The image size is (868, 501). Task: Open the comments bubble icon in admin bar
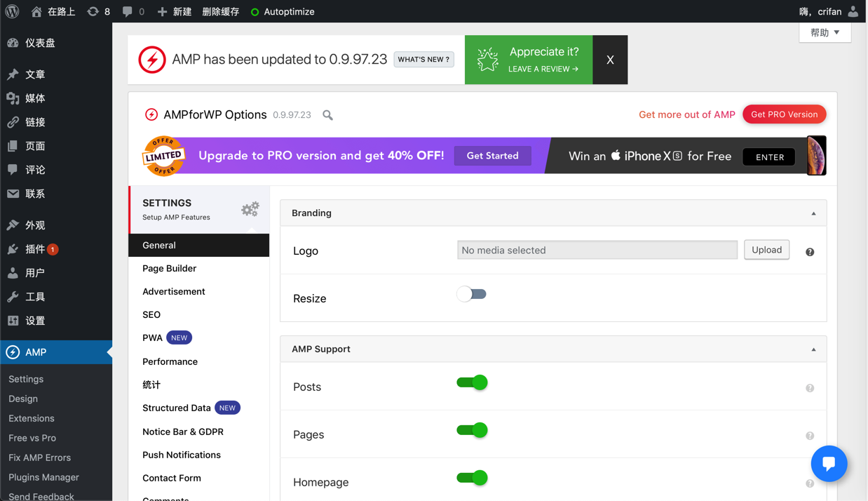tap(127, 11)
